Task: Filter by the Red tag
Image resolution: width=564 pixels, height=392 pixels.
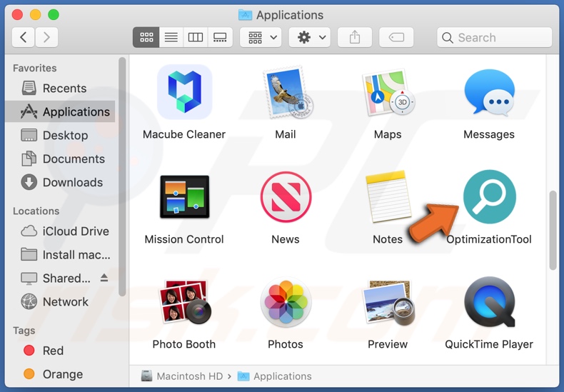Action: pos(61,351)
